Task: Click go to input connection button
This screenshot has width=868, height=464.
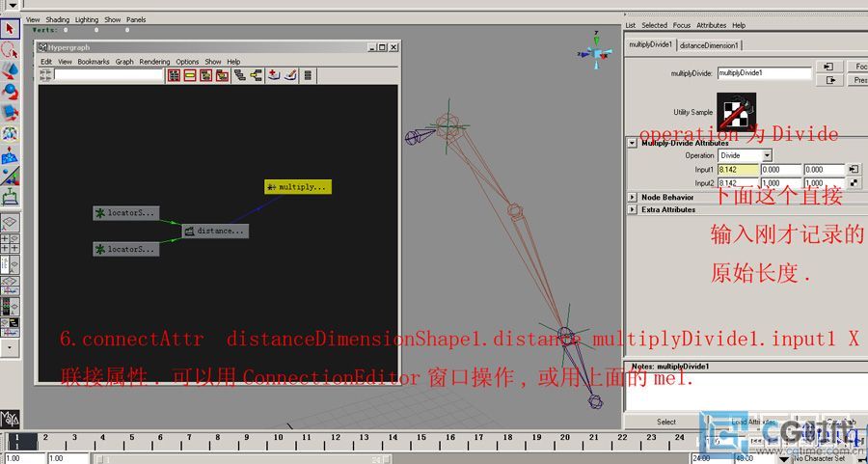Action: point(829,67)
